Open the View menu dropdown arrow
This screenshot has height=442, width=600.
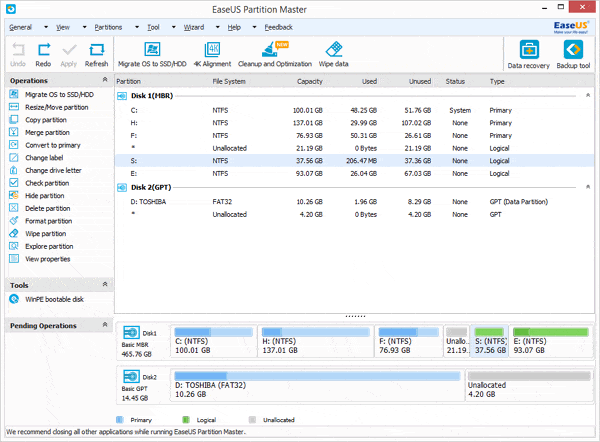tap(85, 27)
